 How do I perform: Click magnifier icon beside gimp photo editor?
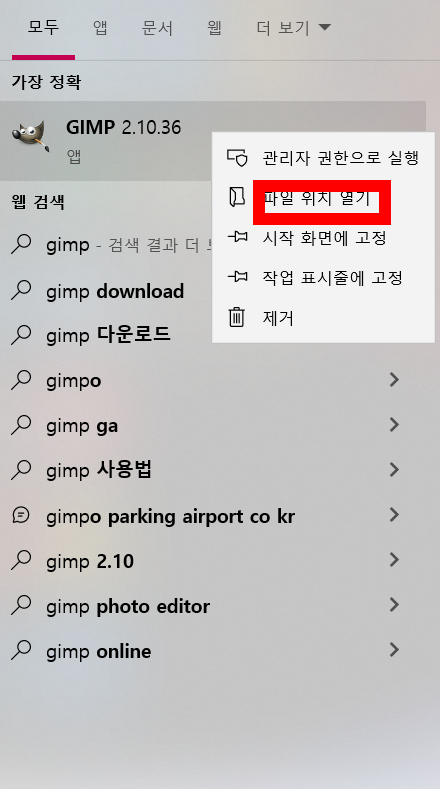click(21, 604)
